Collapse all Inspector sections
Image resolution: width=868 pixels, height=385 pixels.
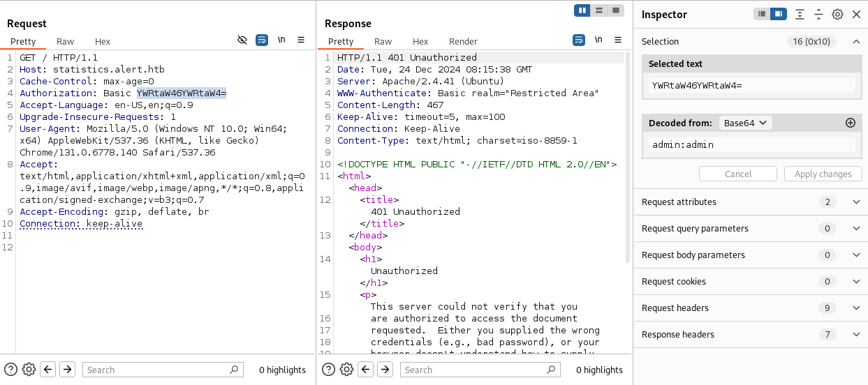click(818, 15)
